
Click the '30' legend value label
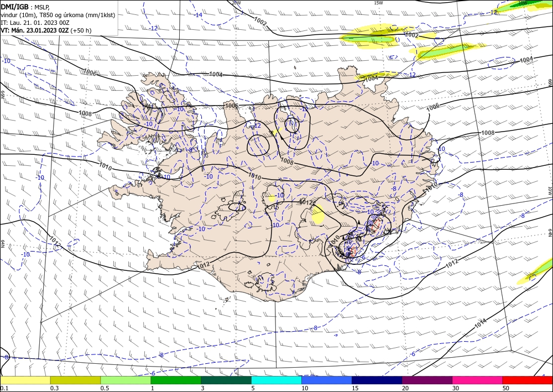(456, 388)
